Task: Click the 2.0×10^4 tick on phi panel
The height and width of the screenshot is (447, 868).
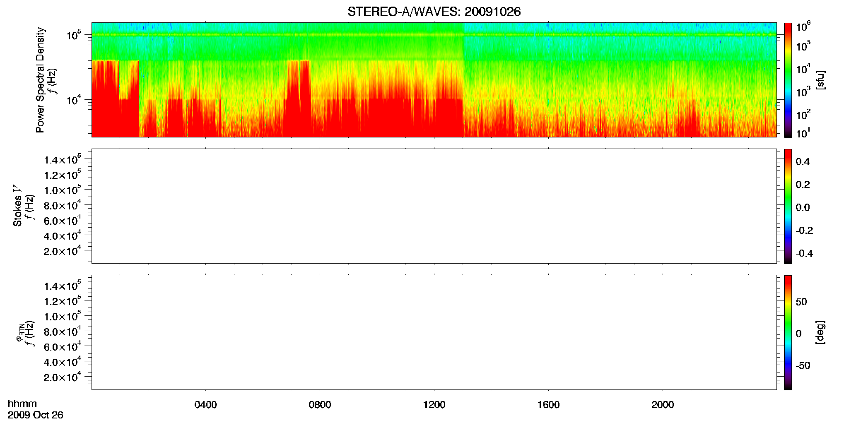Action: point(63,377)
